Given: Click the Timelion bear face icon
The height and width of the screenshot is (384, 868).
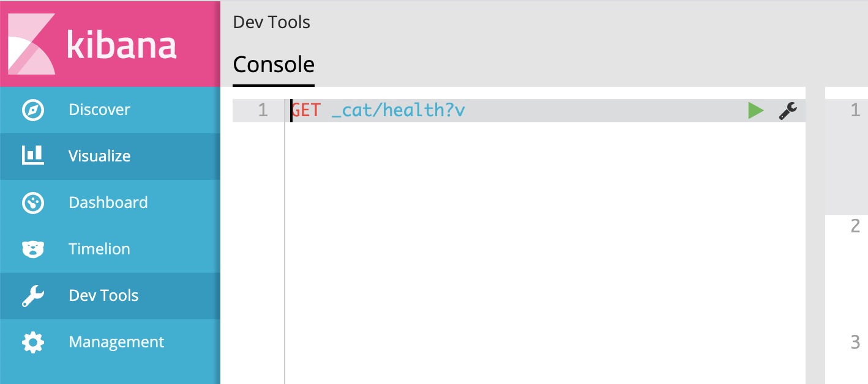Looking at the screenshot, I should [x=32, y=249].
